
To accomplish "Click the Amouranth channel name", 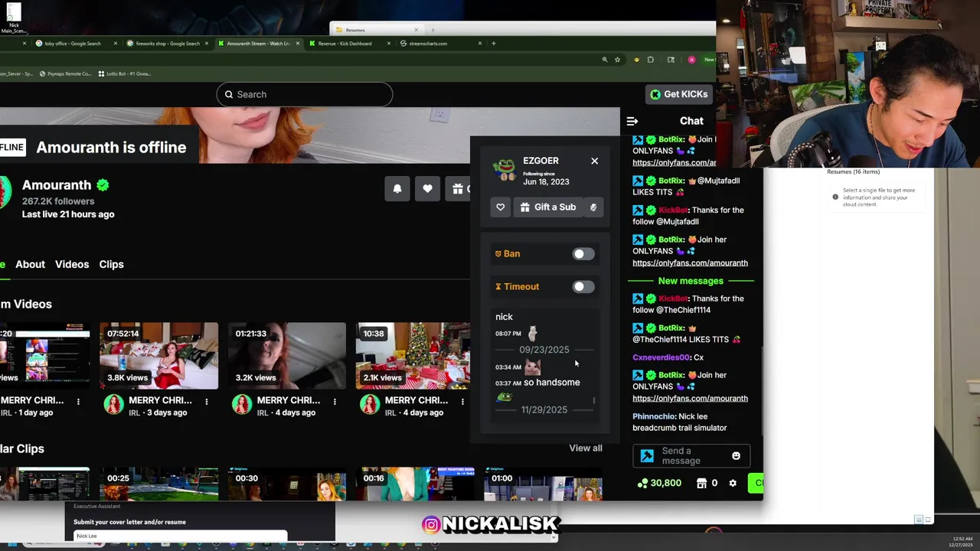I will pos(57,185).
